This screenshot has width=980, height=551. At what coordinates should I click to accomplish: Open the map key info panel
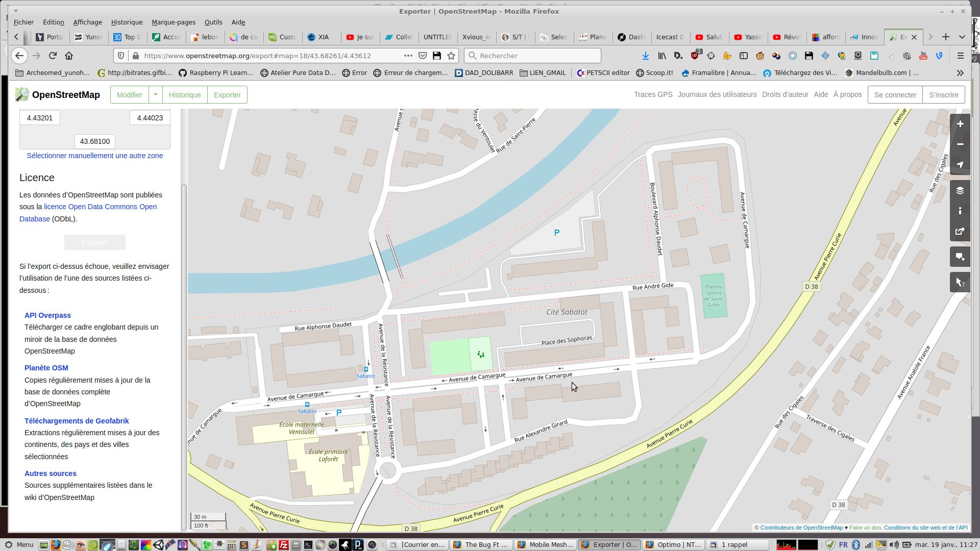click(x=960, y=211)
